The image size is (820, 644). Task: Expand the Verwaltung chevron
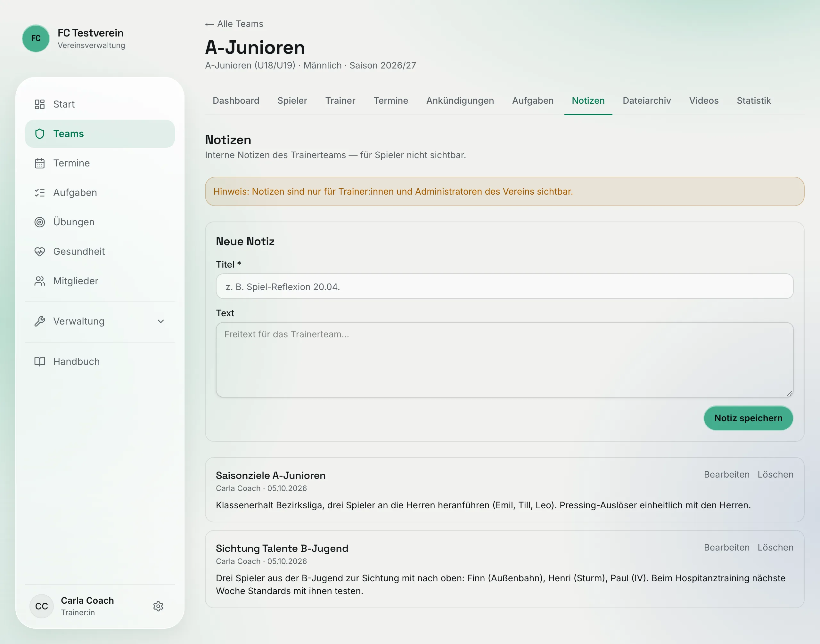click(161, 321)
